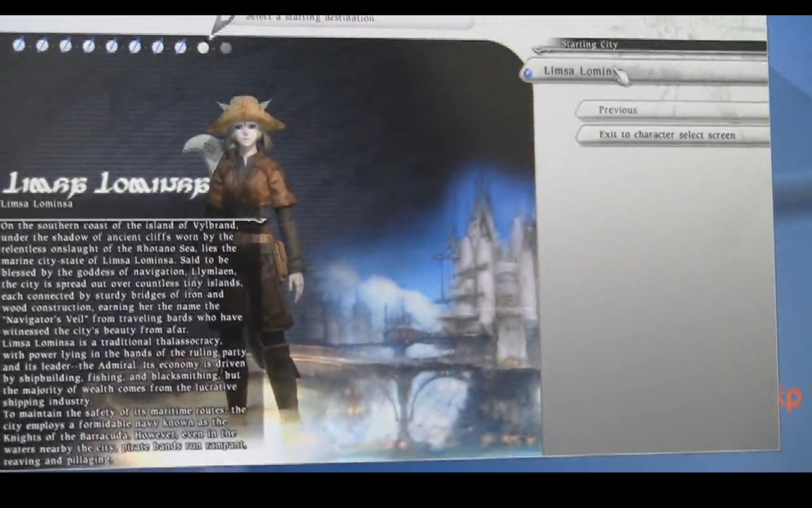
Task: Click the stylized Limsa Lominsa title
Action: (x=106, y=185)
